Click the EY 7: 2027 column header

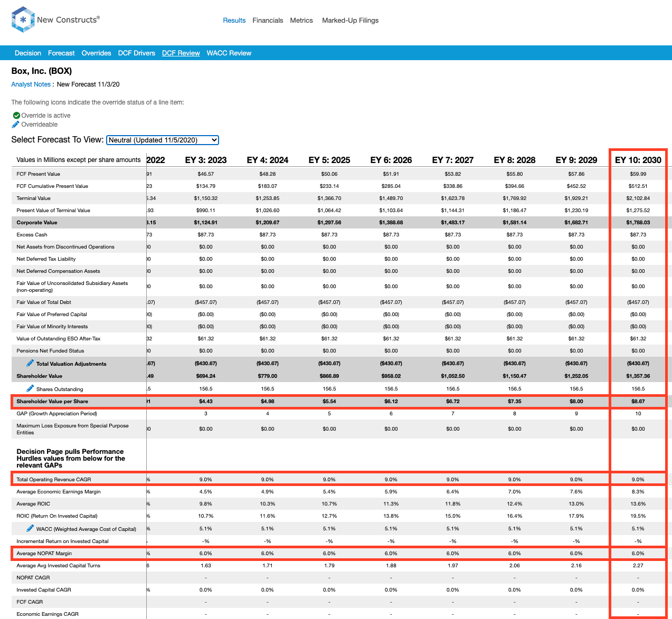453,160
